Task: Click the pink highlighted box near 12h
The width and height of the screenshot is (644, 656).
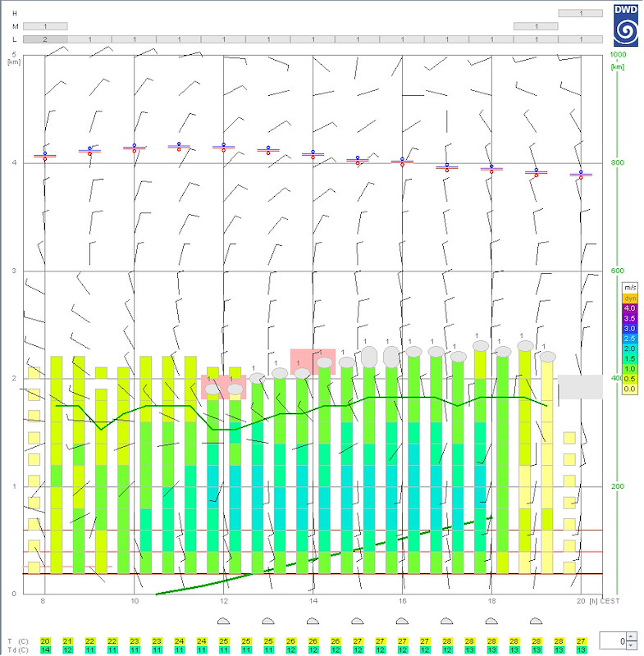Action: tap(224, 387)
